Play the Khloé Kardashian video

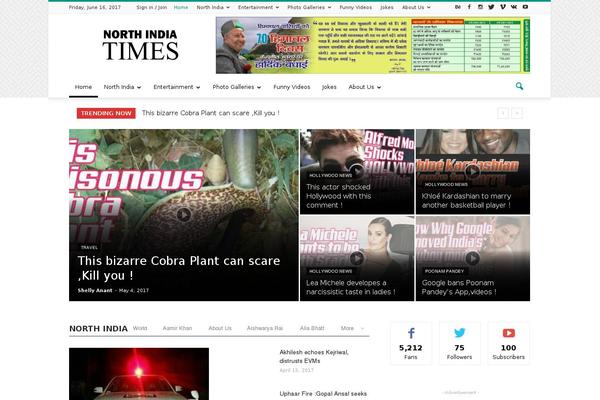click(x=473, y=171)
